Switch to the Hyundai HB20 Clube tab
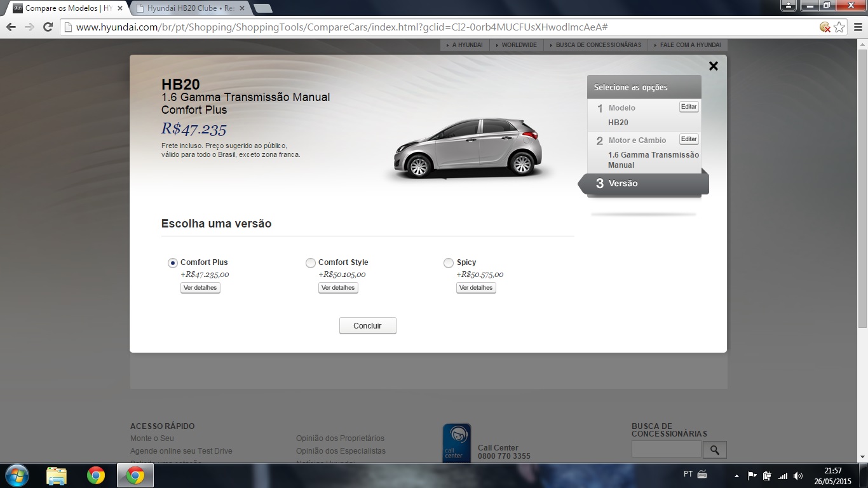 (x=189, y=8)
